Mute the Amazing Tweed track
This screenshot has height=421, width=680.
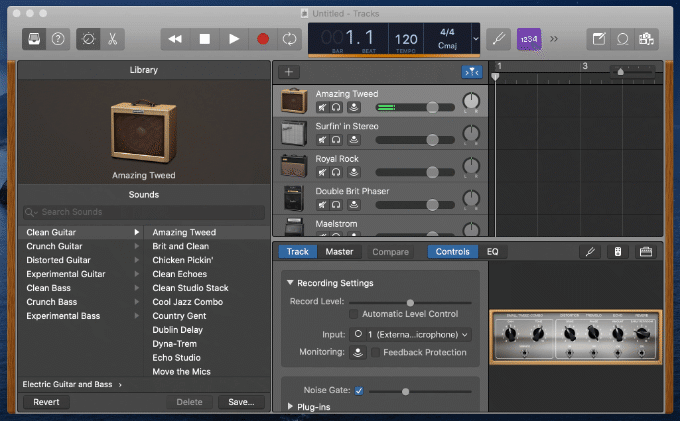[x=322, y=107]
